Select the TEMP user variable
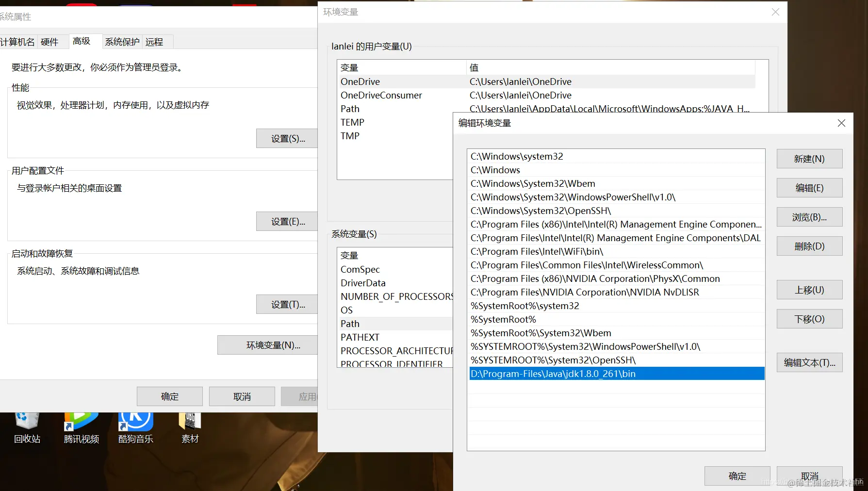Screen dimensions: 868x491 pos(395,122)
